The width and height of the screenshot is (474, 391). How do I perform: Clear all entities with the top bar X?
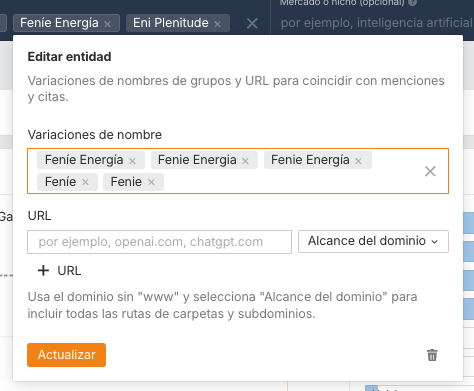(x=252, y=23)
